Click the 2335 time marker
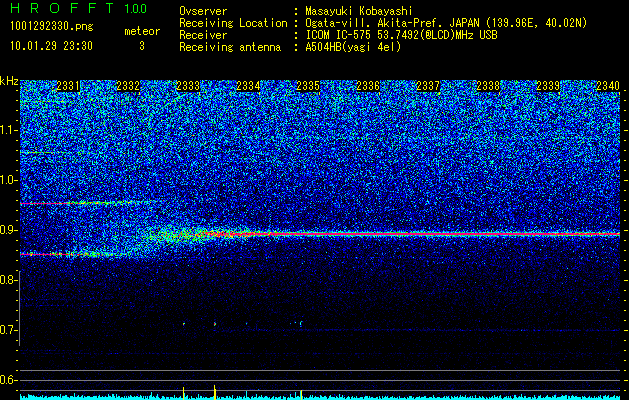 coord(308,86)
